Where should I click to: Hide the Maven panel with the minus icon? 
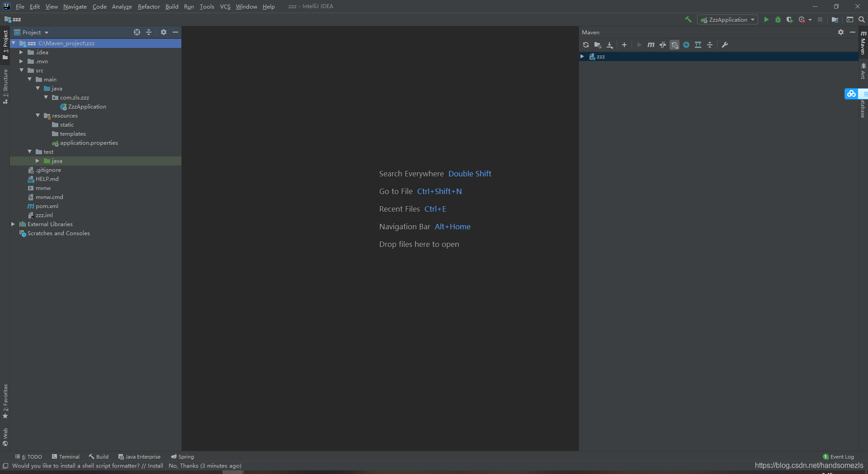point(853,32)
